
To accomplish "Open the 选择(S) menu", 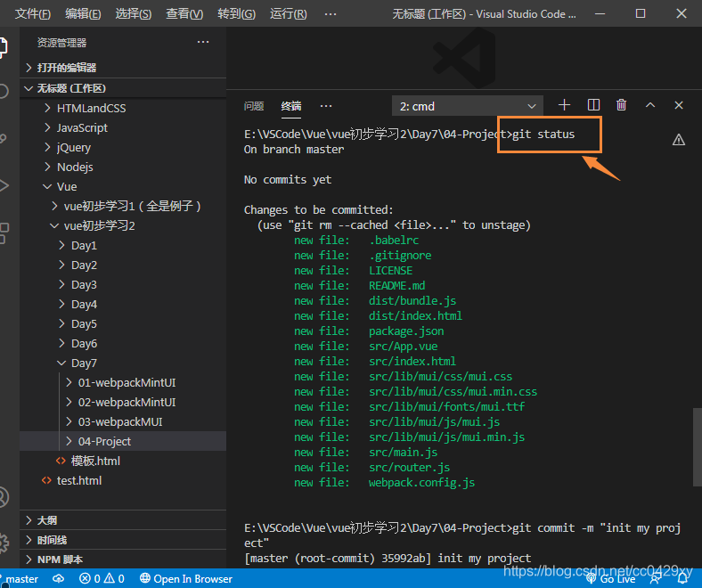I will click(x=134, y=14).
